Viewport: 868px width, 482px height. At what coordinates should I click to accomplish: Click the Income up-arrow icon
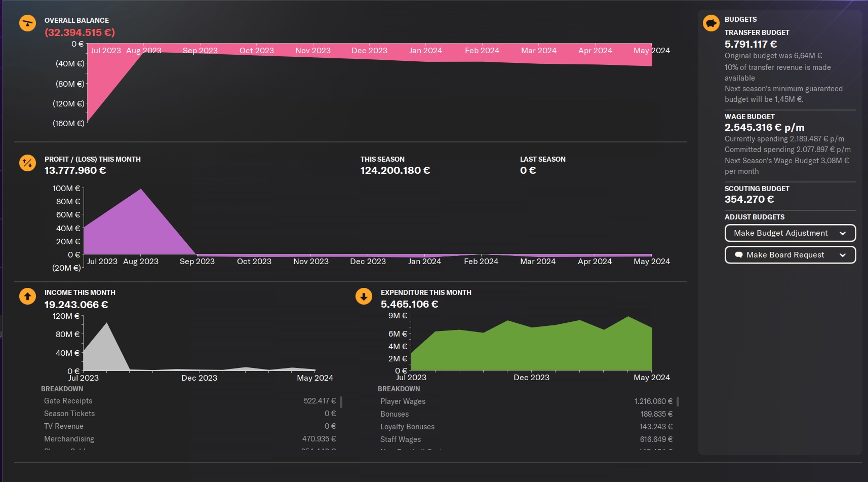(x=27, y=296)
